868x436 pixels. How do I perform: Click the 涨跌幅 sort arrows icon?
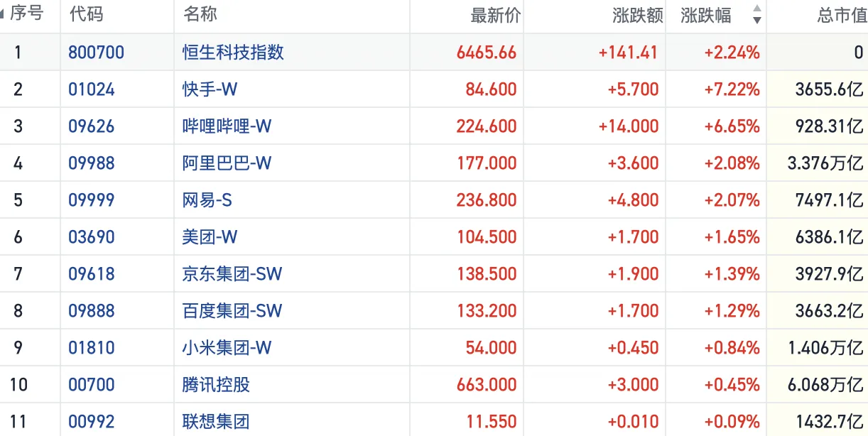coord(756,15)
